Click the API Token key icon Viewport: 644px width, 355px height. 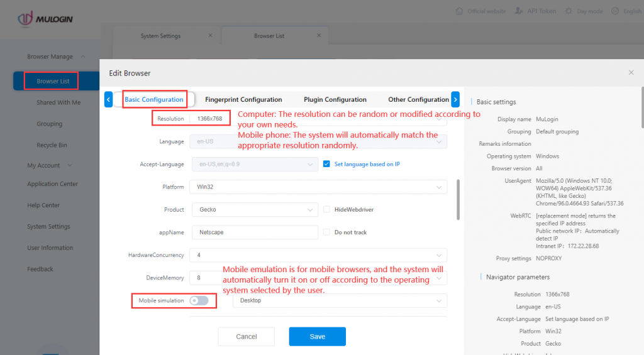pyautogui.click(x=519, y=11)
